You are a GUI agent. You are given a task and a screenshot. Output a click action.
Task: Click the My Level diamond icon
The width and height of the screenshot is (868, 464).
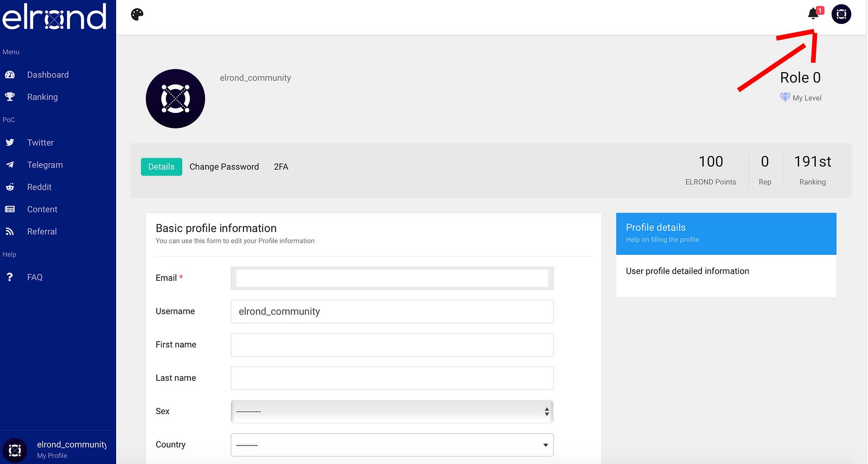785,98
